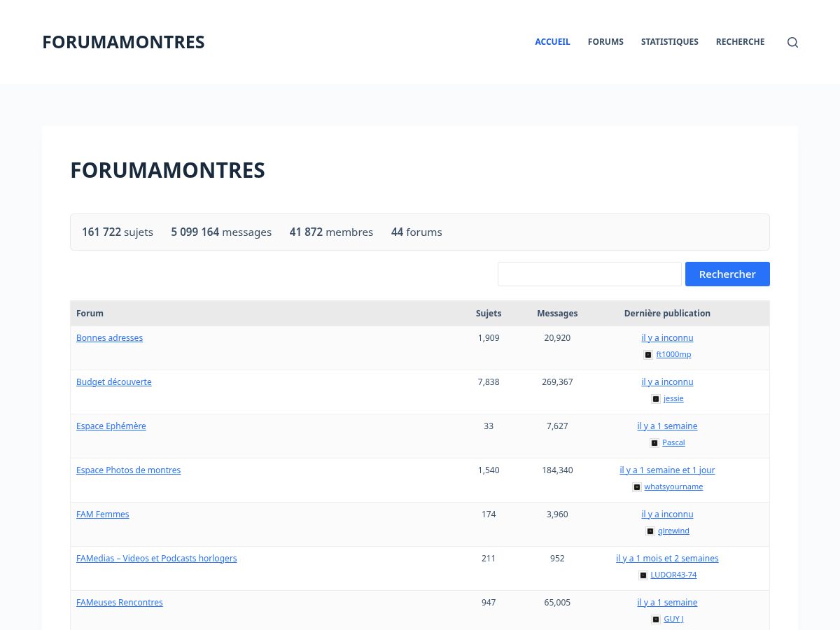Visit LUDOR43-74's profile link
This screenshot has width=840, height=630.
pyautogui.click(x=673, y=575)
